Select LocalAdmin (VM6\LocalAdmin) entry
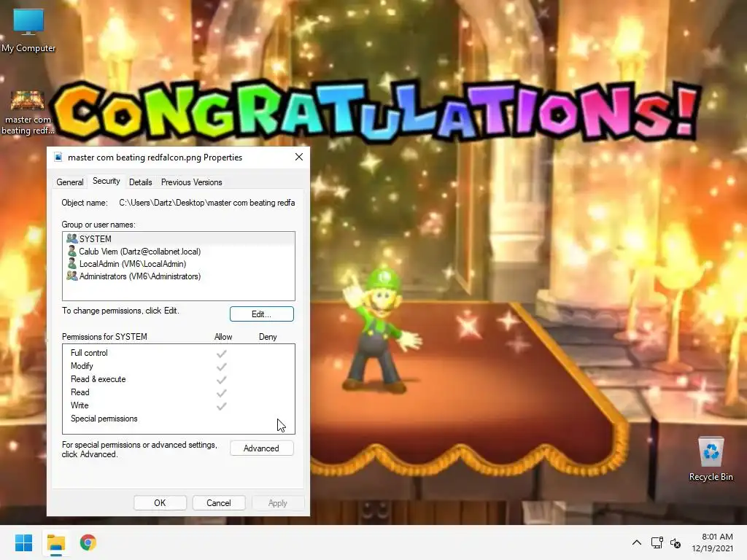 (x=179, y=263)
